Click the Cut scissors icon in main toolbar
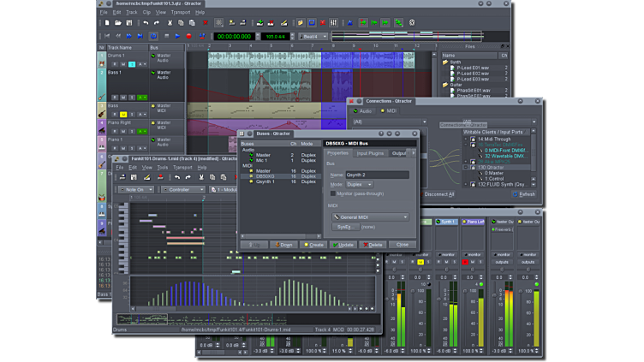 click(170, 23)
